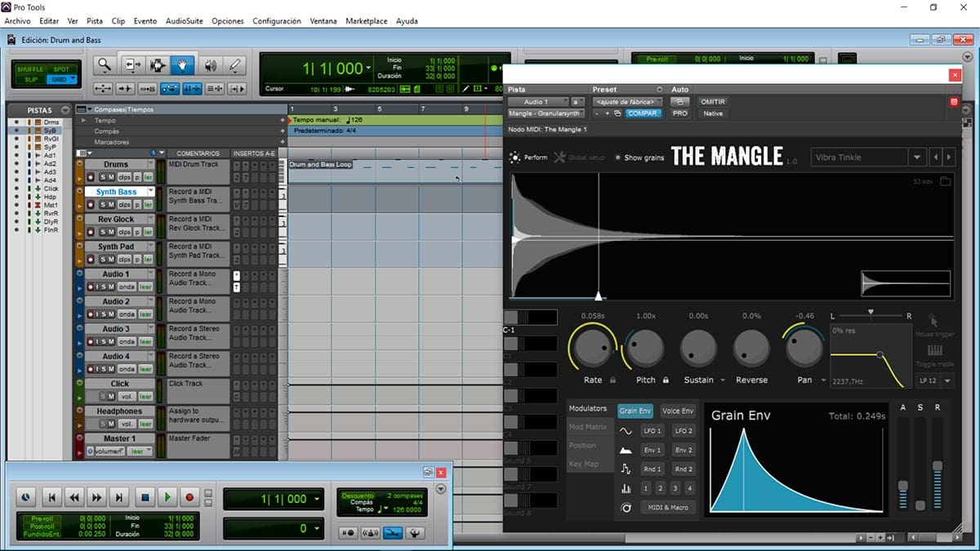Adjust the L-R pan slider handle
This screenshot has width=980, height=551.
pos(871,312)
